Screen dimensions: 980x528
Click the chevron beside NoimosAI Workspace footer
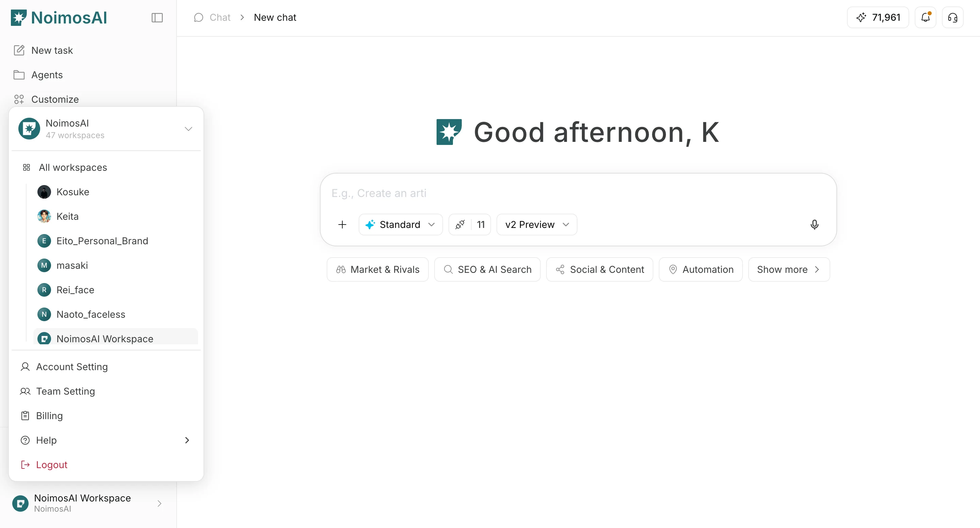tap(159, 503)
